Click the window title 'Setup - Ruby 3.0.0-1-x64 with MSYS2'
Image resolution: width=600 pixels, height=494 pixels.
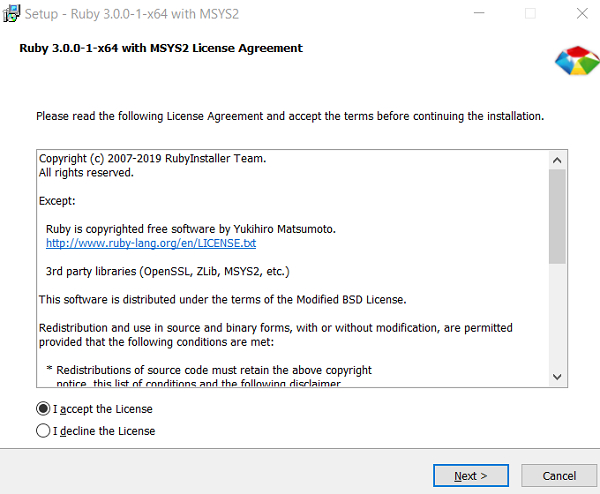click(132, 14)
